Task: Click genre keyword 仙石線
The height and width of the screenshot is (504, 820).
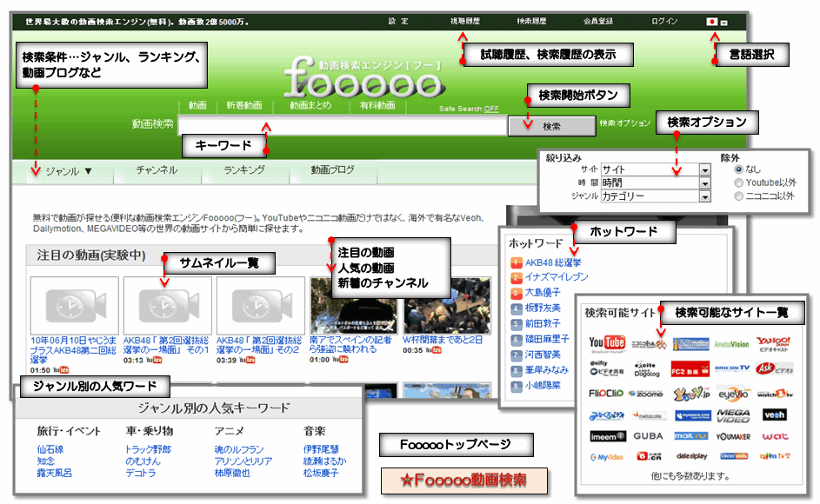Action: 50,449
